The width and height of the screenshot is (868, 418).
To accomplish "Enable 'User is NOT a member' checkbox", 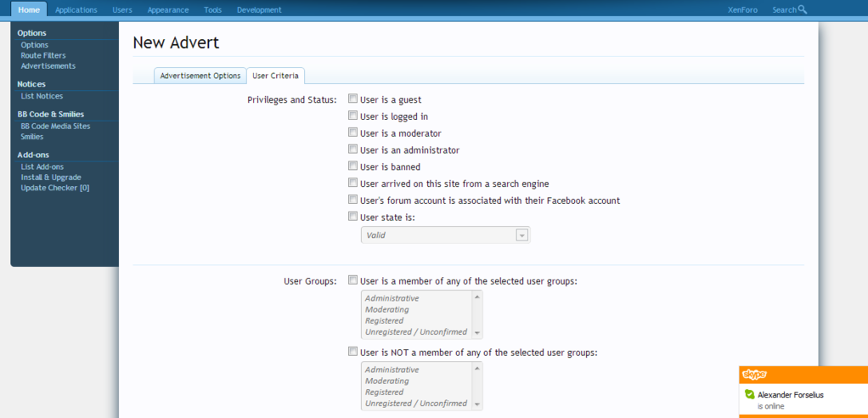I will tap(352, 352).
